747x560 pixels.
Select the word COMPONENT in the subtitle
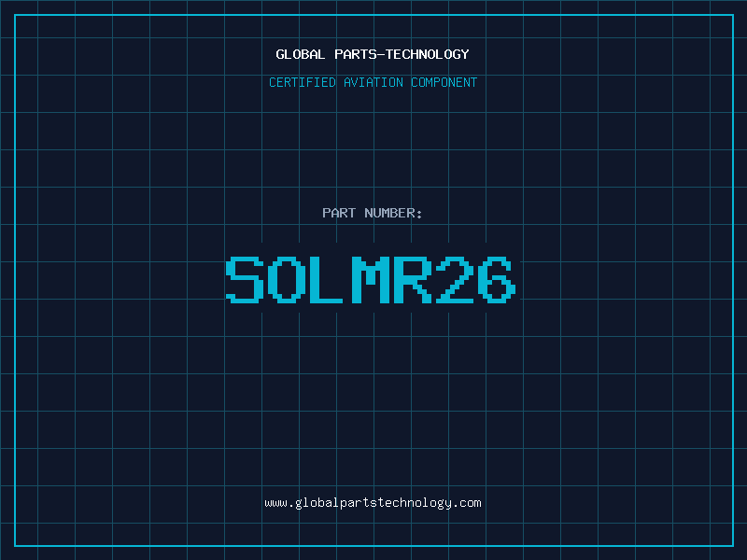pyautogui.click(x=444, y=82)
